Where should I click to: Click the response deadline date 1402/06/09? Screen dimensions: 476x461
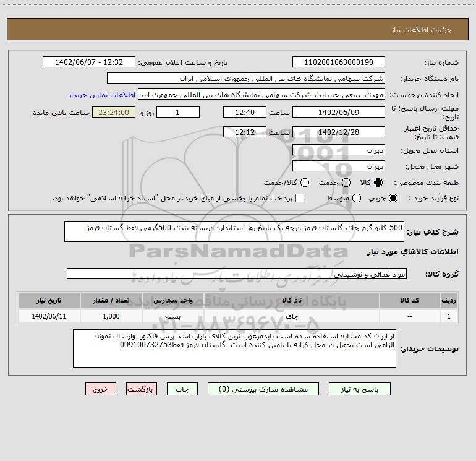(339, 112)
